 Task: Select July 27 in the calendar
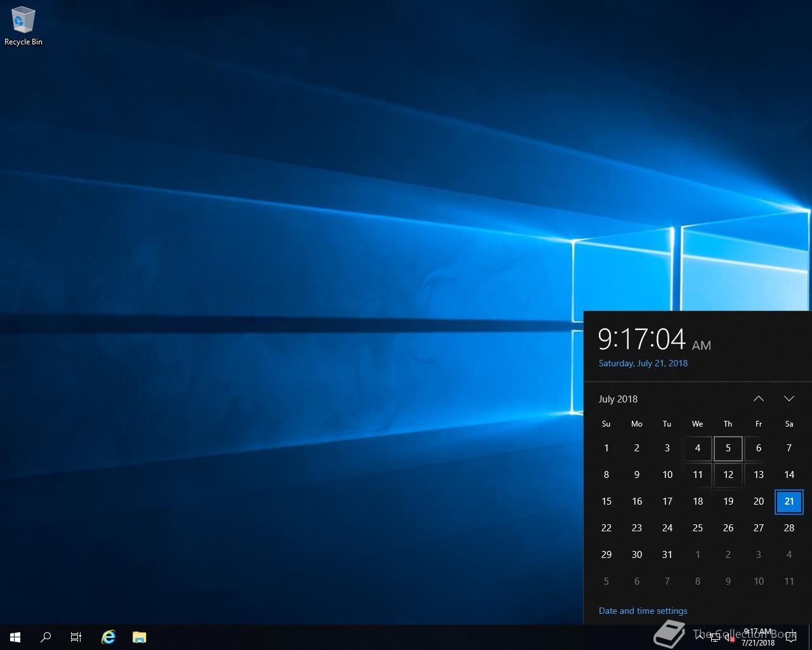pos(759,528)
